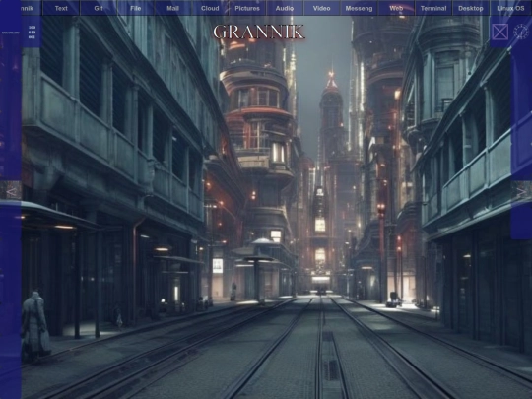Click the GRANNIK title logo
The width and height of the screenshot is (532, 399).
[259, 33]
